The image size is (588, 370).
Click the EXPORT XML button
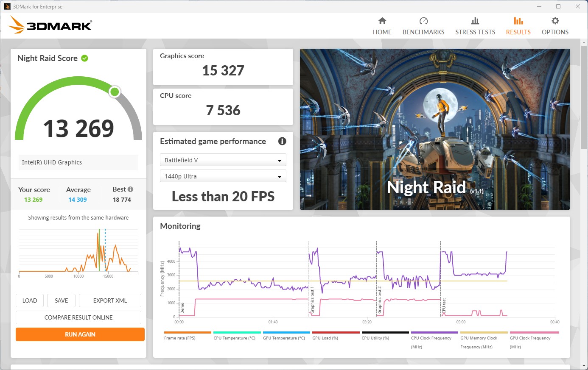[x=110, y=300]
